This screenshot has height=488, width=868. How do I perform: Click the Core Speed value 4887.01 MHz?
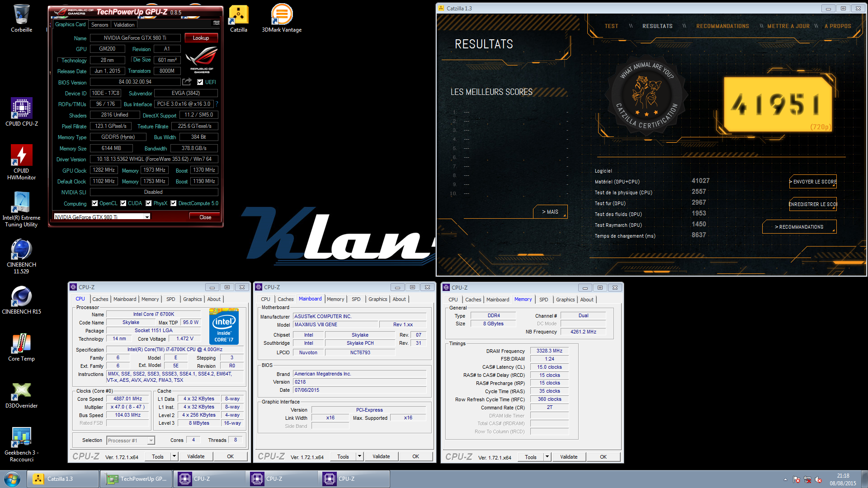[127, 399]
